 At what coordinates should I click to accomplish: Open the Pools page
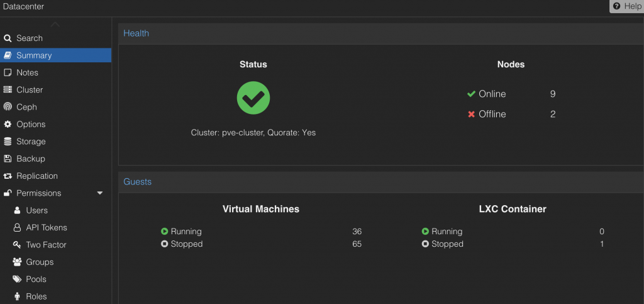[x=55, y=279]
